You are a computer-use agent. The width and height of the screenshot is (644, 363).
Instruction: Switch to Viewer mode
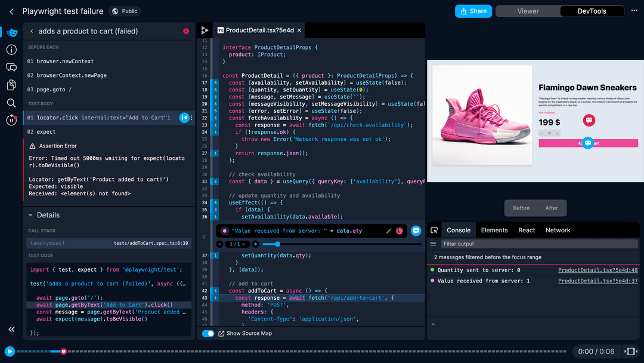[528, 11]
